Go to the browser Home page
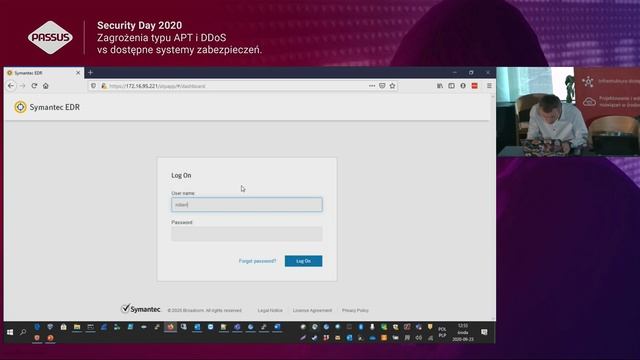Viewport: 640px width, 360px height. pyautogui.click(x=46, y=86)
